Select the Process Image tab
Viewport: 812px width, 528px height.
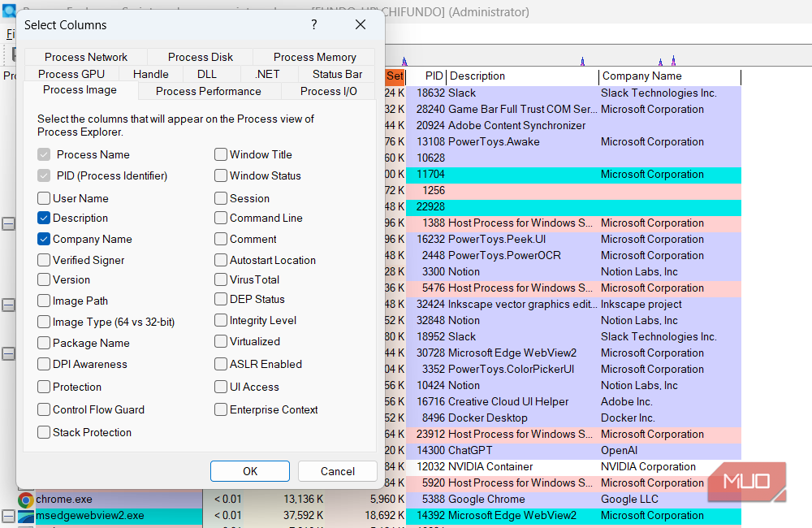coord(80,90)
